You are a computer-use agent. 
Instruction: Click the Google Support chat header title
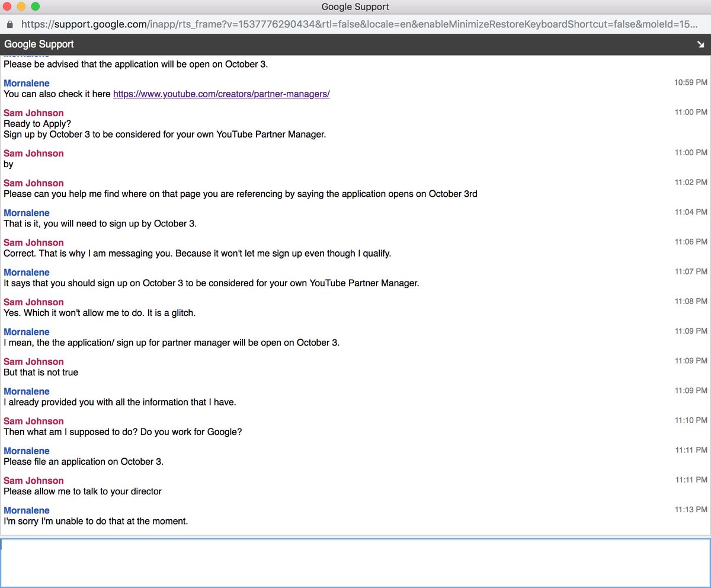point(39,44)
